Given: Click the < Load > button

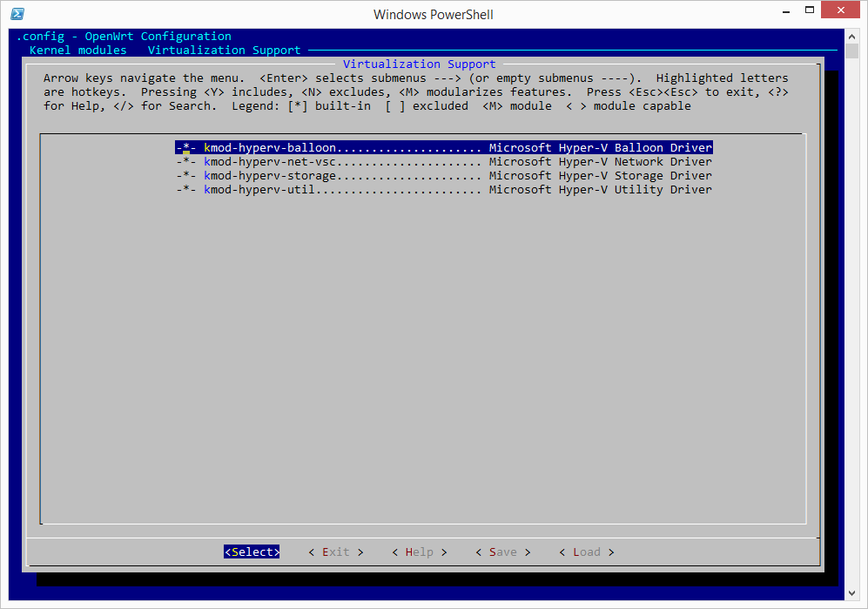Looking at the screenshot, I should [x=587, y=551].
